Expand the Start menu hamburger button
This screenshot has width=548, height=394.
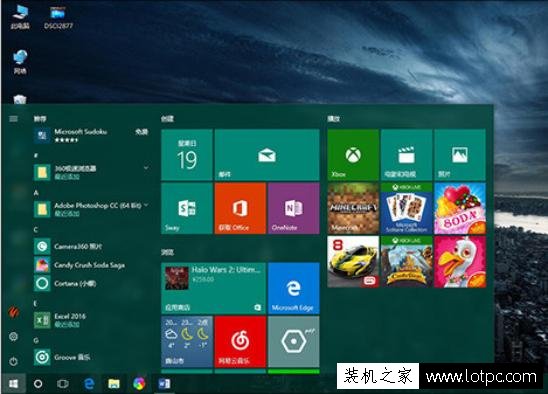13,119
